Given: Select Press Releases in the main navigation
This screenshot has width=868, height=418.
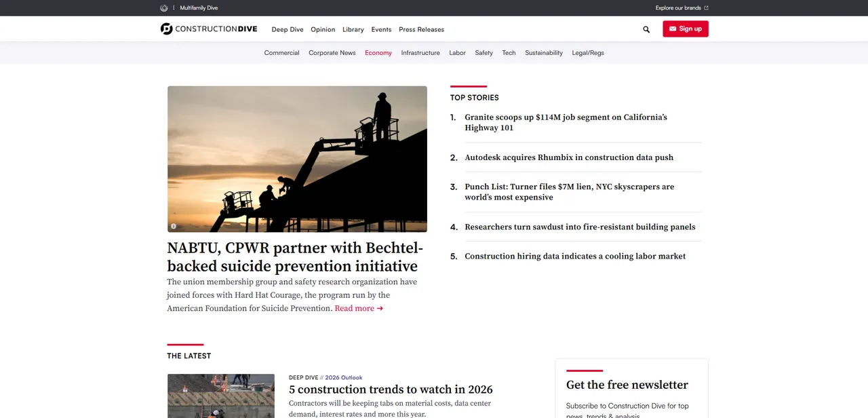Looking at the screenshot, I should click(421, 29).
